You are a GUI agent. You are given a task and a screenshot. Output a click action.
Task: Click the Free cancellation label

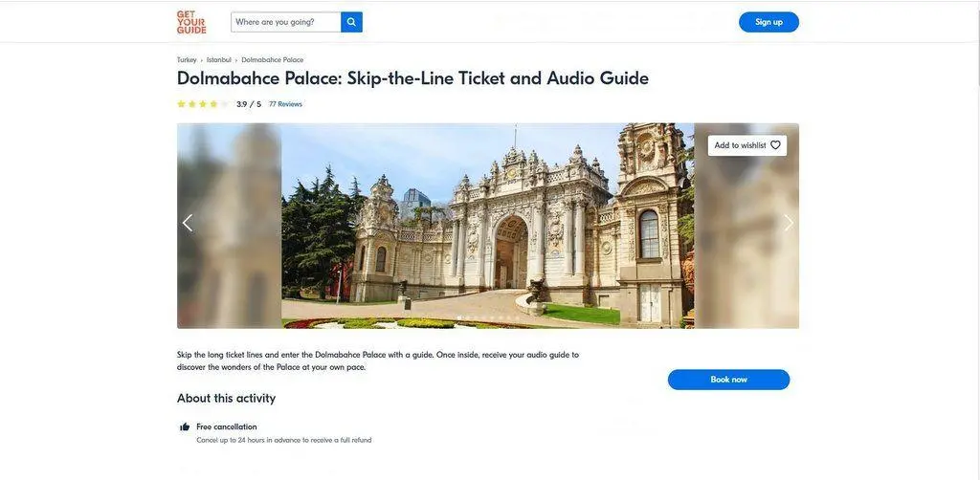point(227,426)
